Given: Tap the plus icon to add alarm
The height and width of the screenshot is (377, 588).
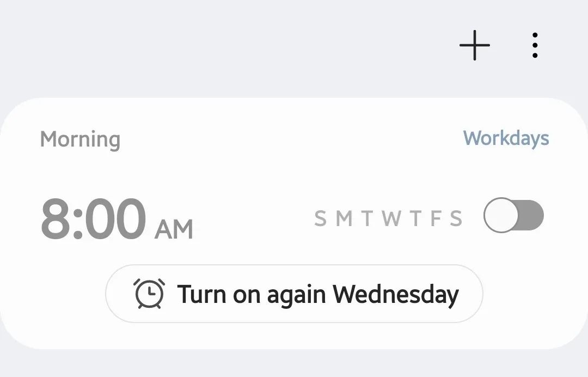Looking at the screenshot, I should 475,45.
